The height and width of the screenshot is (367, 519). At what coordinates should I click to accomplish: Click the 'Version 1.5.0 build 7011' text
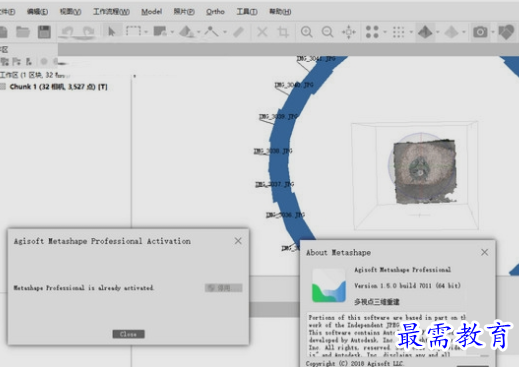coord(407,286)
